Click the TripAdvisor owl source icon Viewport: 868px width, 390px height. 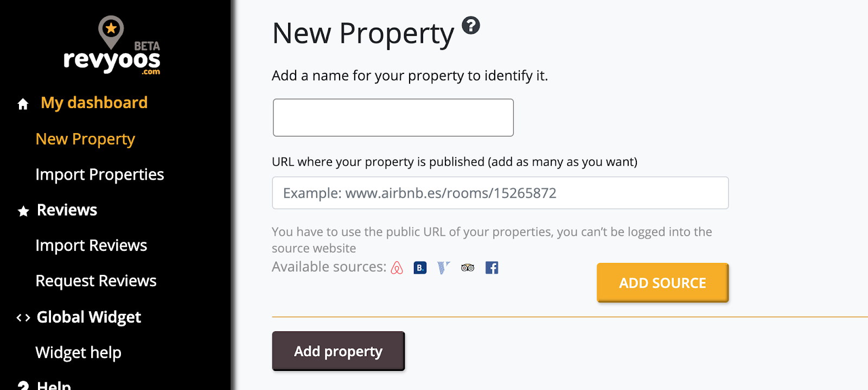click(x=468, y=268)
